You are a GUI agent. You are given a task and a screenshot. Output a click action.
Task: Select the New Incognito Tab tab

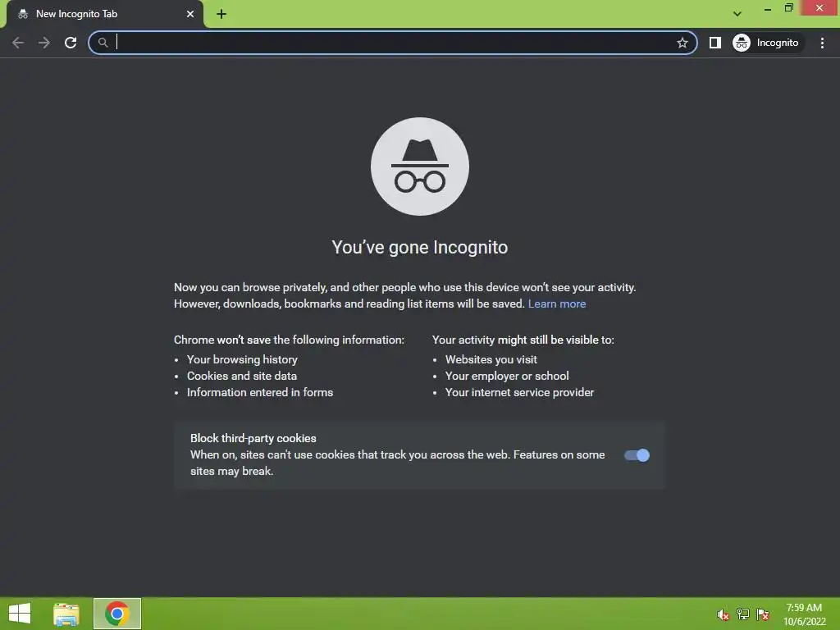click(104, 15)
